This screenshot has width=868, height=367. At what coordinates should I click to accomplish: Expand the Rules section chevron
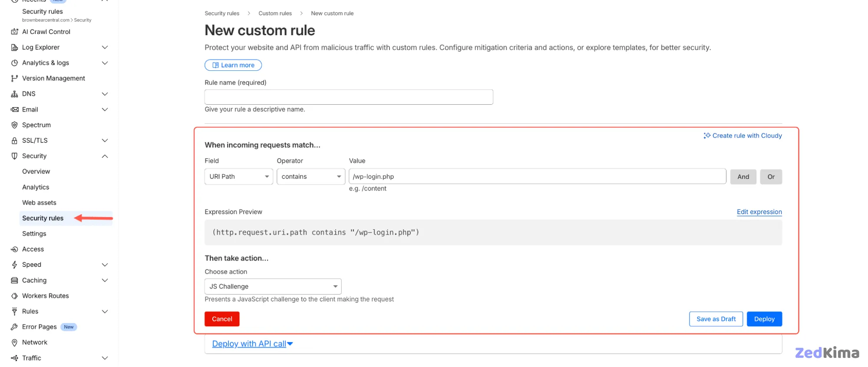point(105,311)
